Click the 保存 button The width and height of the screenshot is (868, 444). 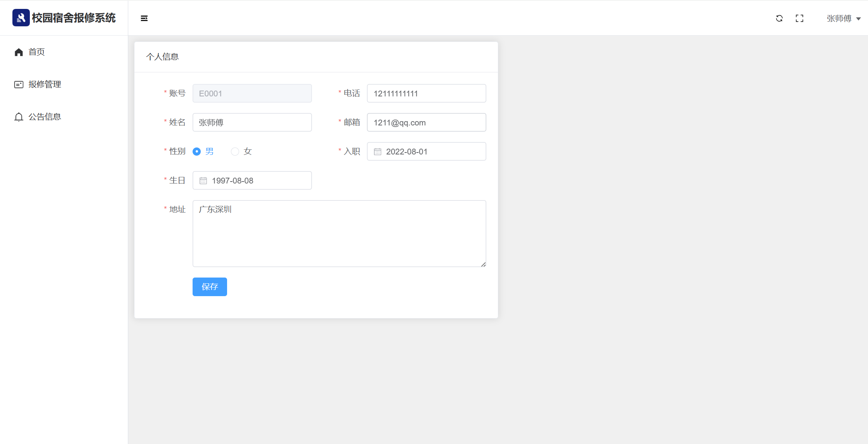210,287
